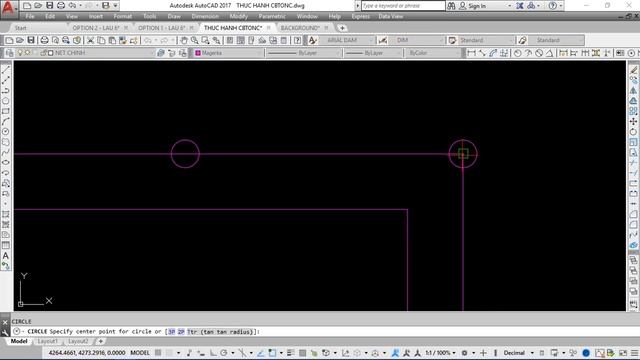640x360 pixels.
Task: Toggle MODEL space status bar button
Action: [x=140, y=353]
